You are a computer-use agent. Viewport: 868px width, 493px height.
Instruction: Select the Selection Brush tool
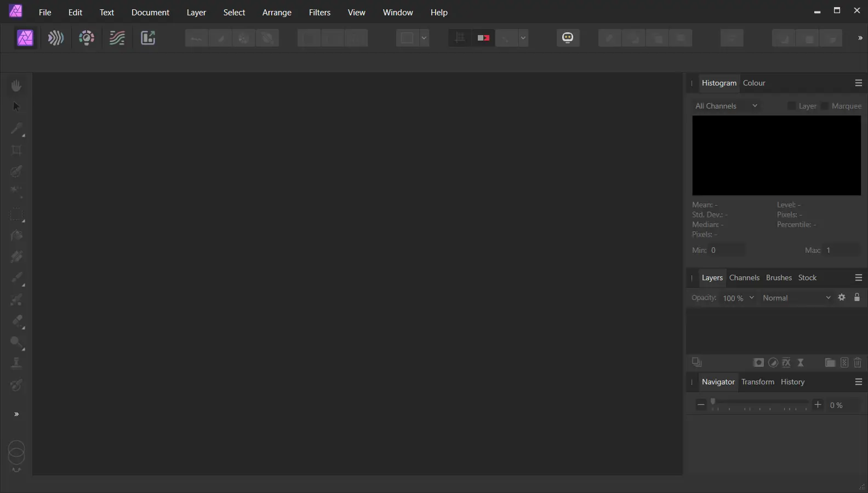pyautogui.click(x=16, y=171)
